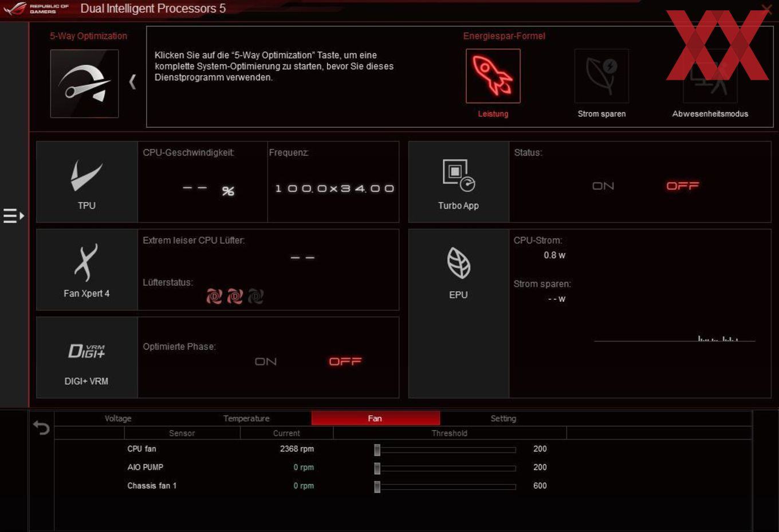The image size is (779, 532).
Task: Turn Optimierte Phase OFF
Action: 345,361
